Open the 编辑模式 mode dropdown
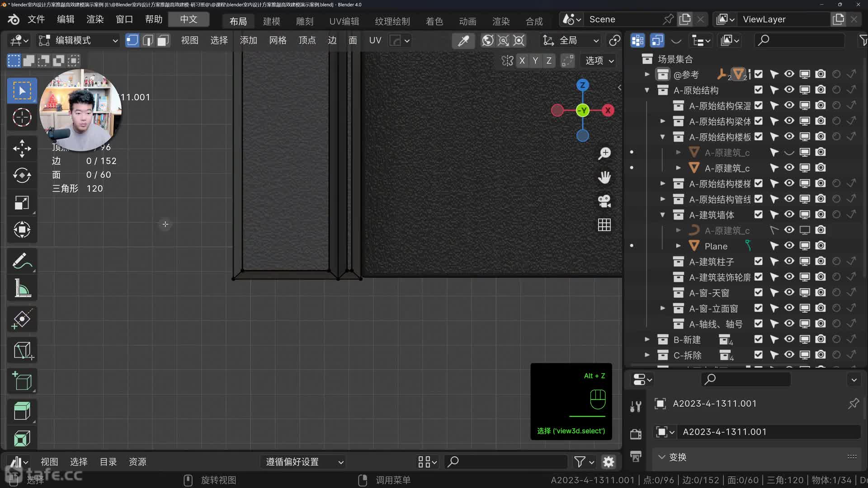 (78, 41)
